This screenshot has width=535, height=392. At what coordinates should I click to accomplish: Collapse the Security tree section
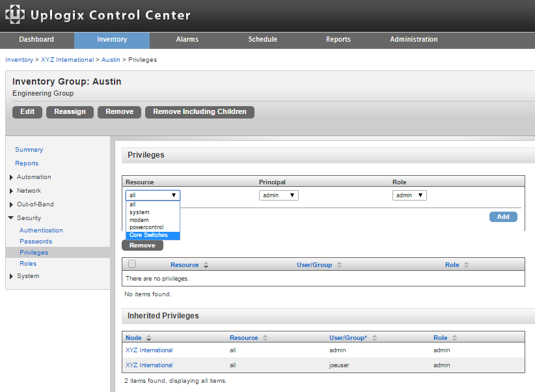click(x=11, y=218)
